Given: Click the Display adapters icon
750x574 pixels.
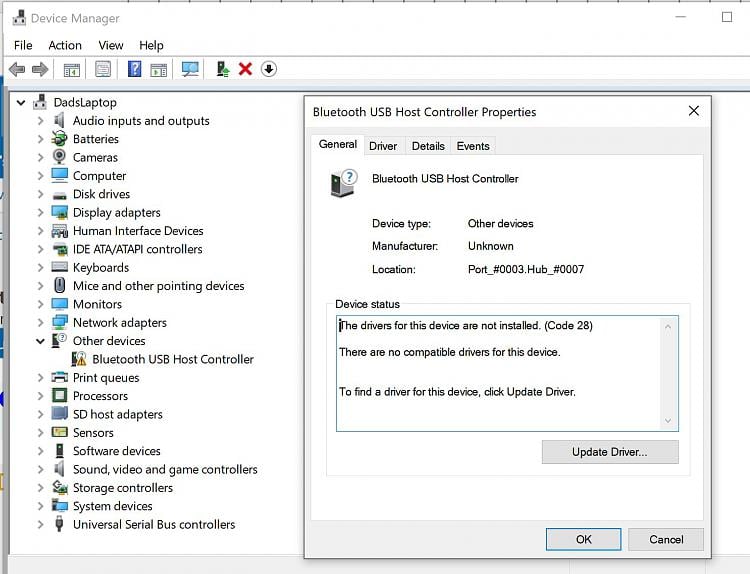Looking at the screenshot, I should point(59,212).
